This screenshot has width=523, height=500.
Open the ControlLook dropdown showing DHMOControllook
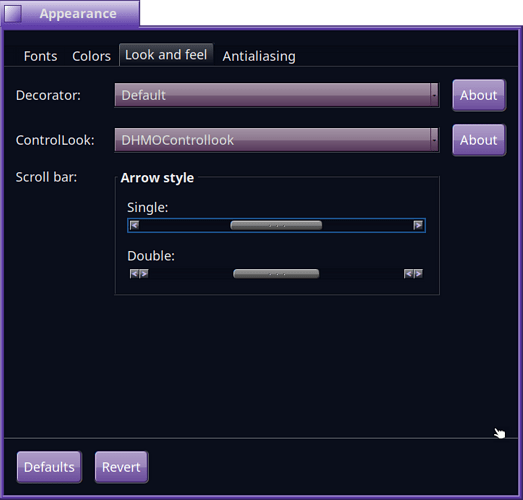pyautogui.click(x=277, y=140)
